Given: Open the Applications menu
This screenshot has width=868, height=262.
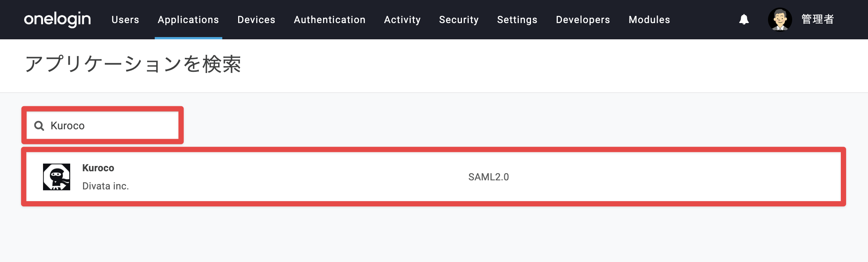Looking at the screenshot, I should (188, 20).
